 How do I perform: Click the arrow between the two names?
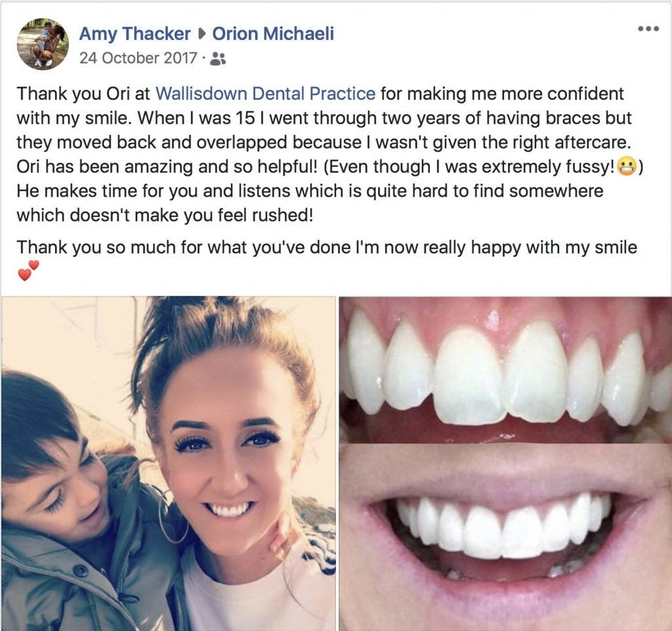click(x=201, y=34)
